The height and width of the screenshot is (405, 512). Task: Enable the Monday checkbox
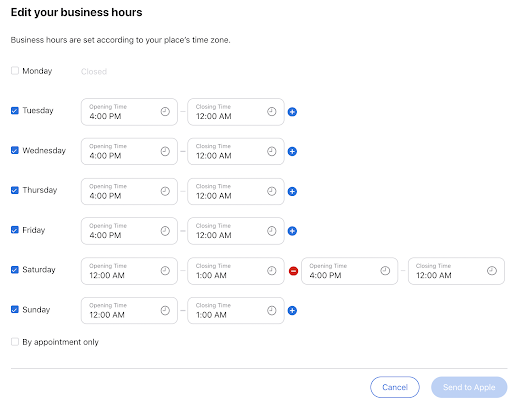(x=15, y=71)
